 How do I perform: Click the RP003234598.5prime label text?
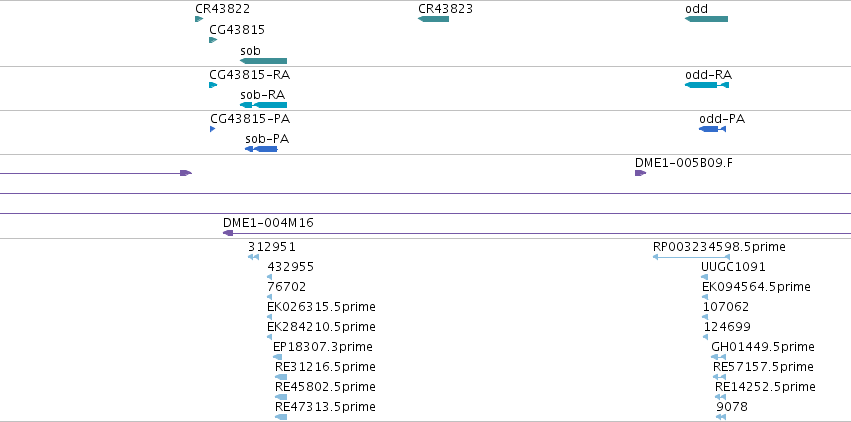719,247
